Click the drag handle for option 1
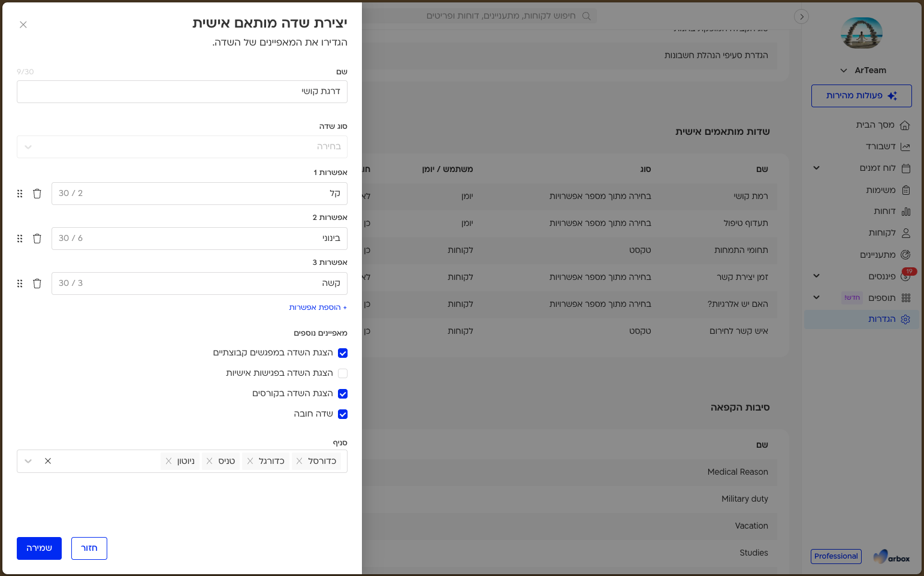Viewport: 924px width, 576px height. click(x=20, y=194)
